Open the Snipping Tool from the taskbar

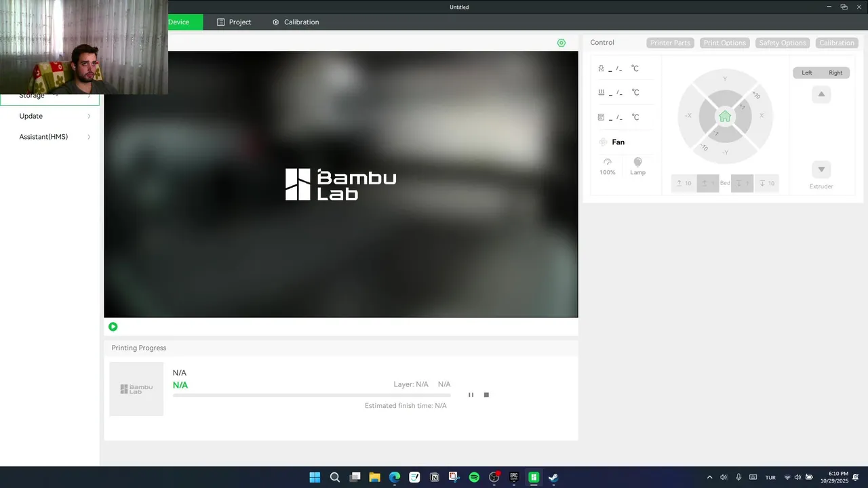click(454, 477)
